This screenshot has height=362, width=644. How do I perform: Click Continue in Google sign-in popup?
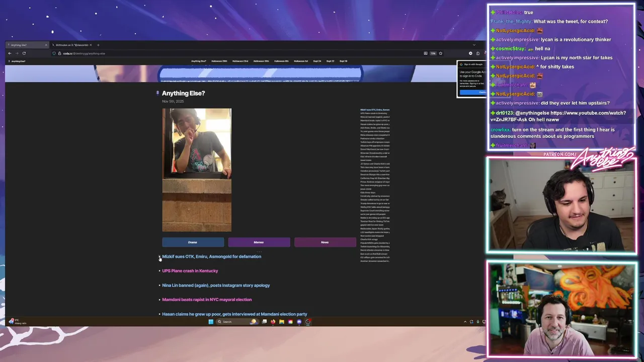(x=473, y=92)
